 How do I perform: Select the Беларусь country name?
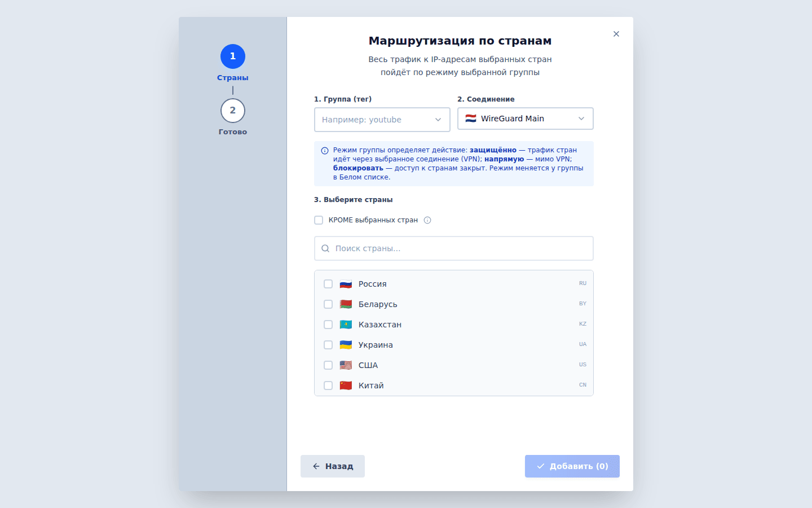[x=378, y=304]
